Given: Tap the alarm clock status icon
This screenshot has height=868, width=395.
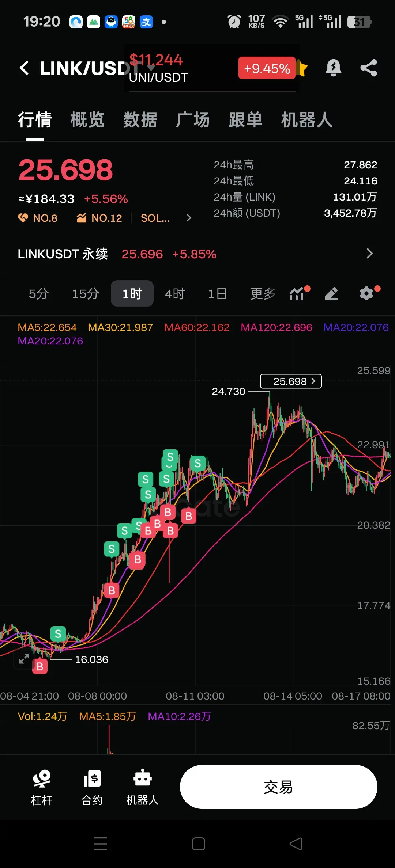Looking at the screenshot, I should [x=234, y=22].
